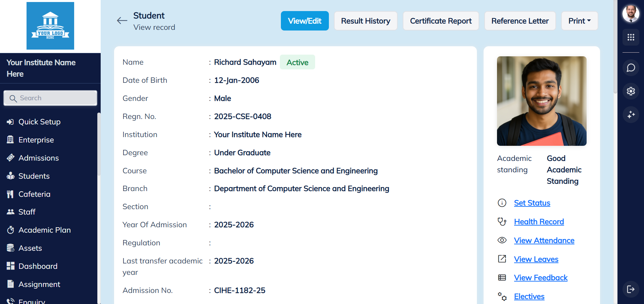The height and width of the screenshot is (304, 644).
Task: Switch to Result History
Action: pos(365,20)
